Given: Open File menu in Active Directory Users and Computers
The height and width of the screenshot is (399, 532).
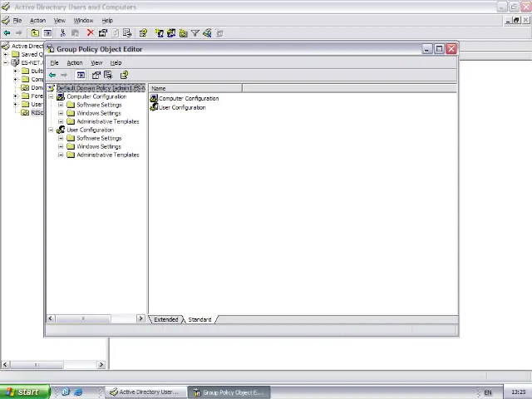Looking at the screenshot, I should (x=17, y=20).
